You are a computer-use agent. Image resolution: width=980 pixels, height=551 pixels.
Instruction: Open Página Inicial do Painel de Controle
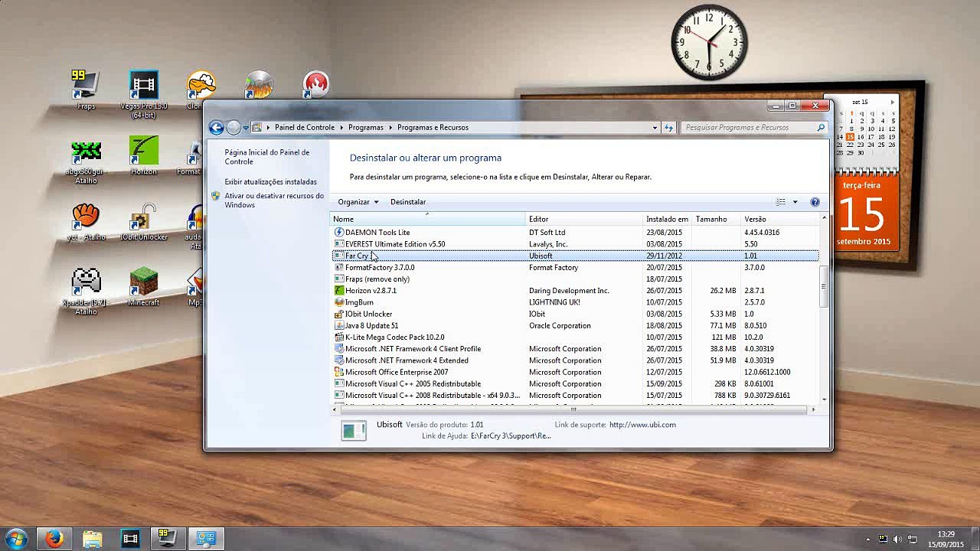click(267, 157)
